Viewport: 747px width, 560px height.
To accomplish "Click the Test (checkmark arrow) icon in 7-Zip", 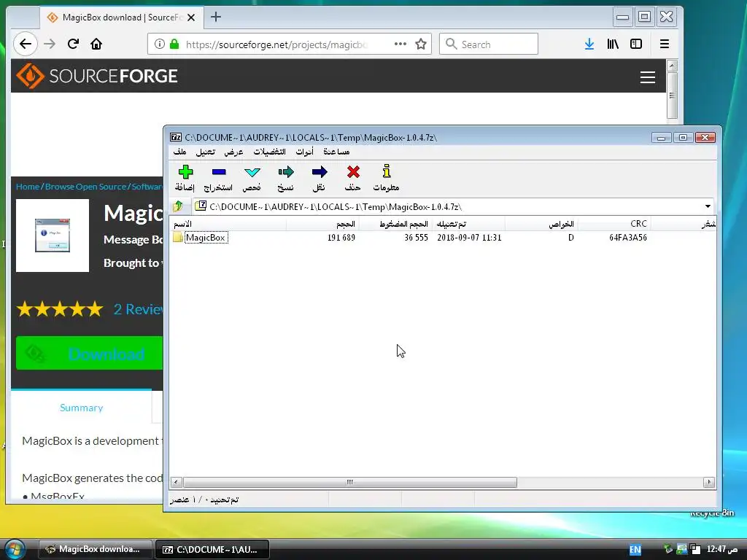I will point(252,172).
